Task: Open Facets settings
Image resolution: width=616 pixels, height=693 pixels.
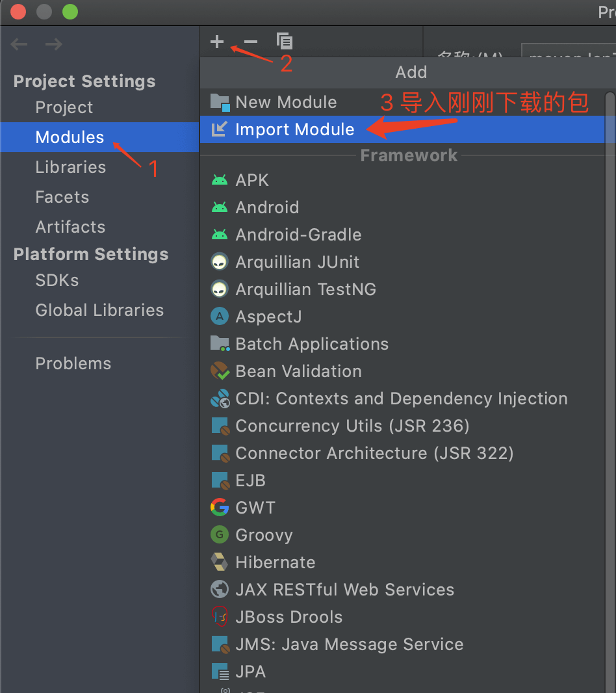Action: (x=100, y=197)
